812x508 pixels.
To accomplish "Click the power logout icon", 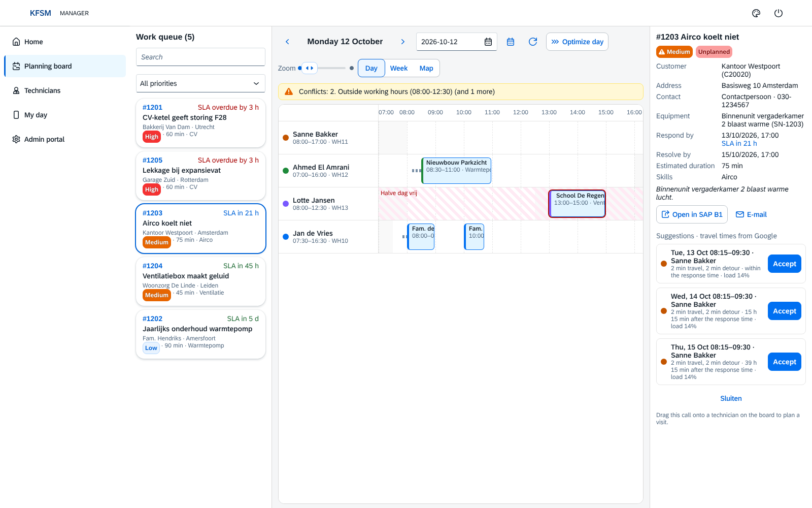I will tap(779, 13).
